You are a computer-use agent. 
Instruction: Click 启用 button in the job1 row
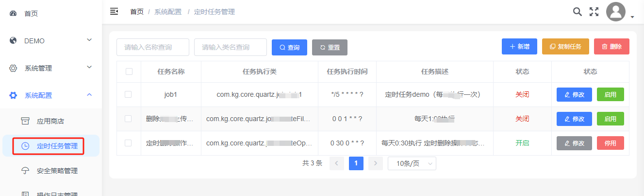611,94
